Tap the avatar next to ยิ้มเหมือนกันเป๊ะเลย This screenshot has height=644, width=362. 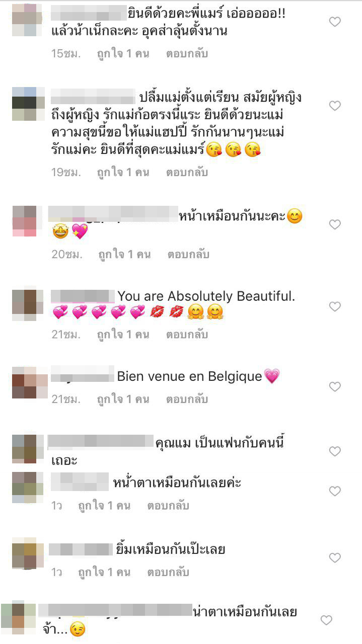(28, 553)
